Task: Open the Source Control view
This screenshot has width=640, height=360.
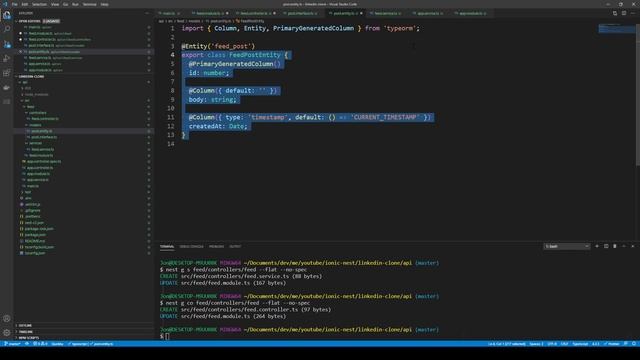Action: (x=7, y=44)
